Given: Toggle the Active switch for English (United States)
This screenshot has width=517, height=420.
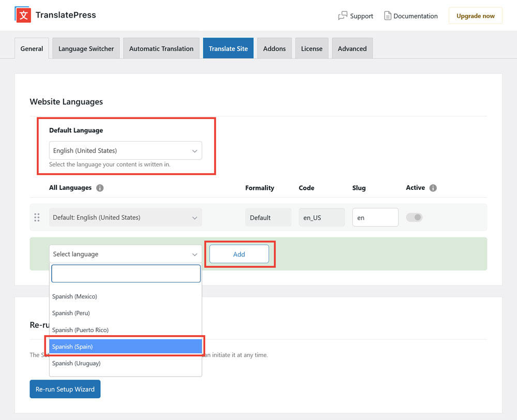Looking at the screenshot, I should [x=414, y=217].
